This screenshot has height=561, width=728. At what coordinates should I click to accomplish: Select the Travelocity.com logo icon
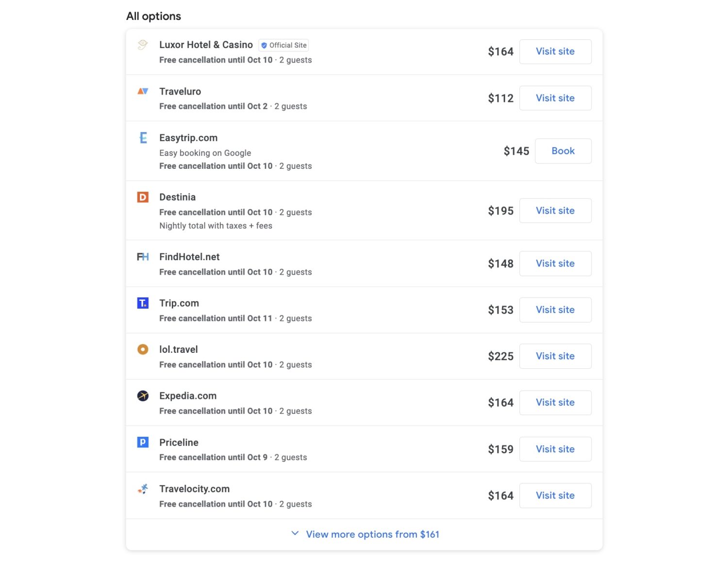pos(142,489)
